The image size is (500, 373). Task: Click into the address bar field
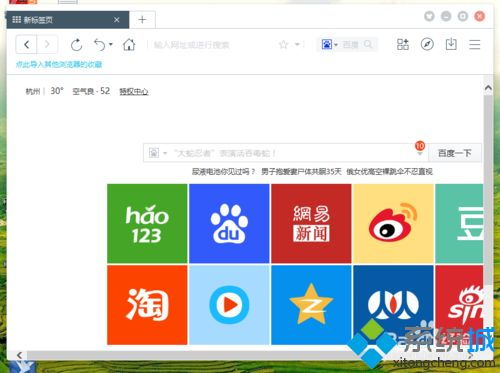[213, 45]
